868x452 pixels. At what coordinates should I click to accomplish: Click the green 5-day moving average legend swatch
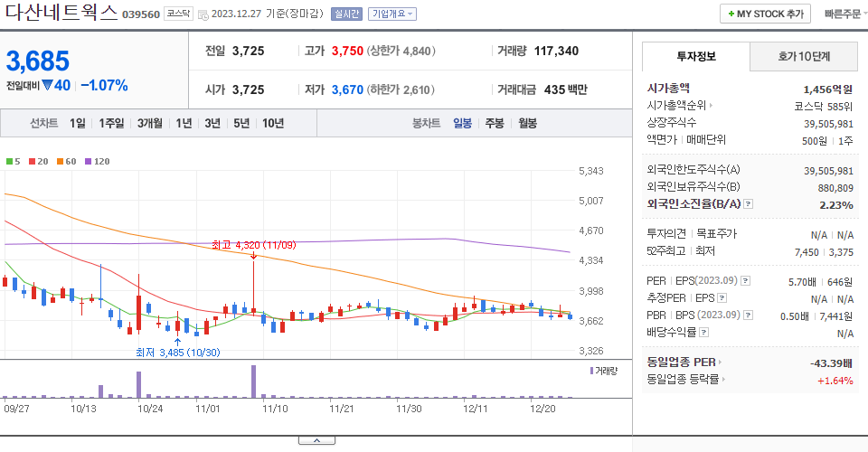pyautogui.click(x=9, y=162)
